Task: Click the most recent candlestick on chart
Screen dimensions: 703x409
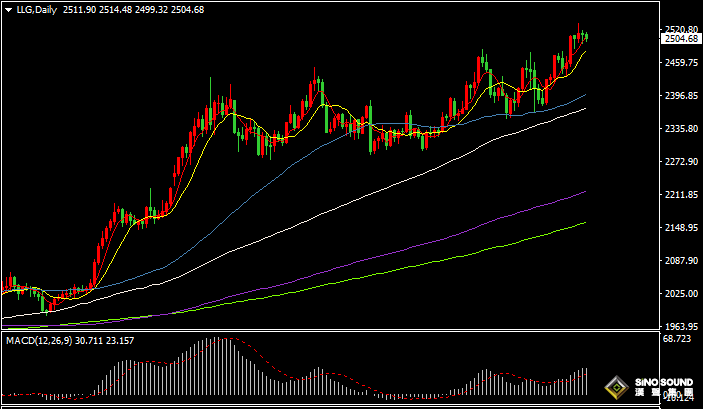Action: tap(585, 36)
